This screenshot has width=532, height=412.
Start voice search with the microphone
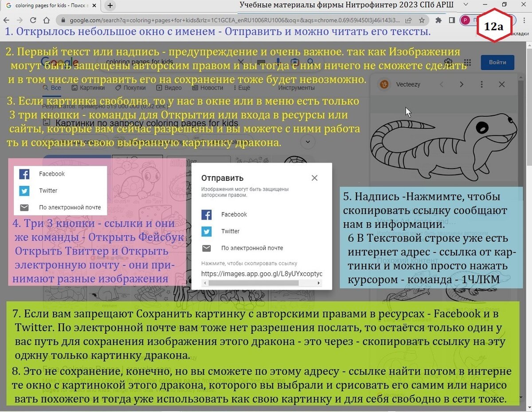pos(279,62)
